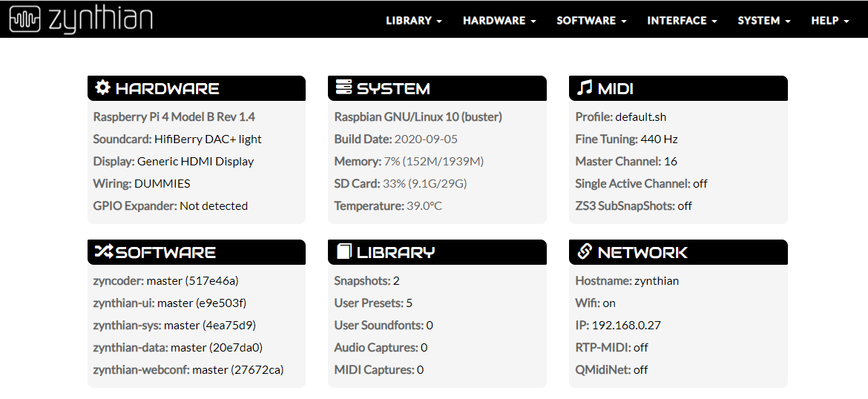The image size is (868, 399).
Task: Click the MIDI panel header title
Action: [x=615, y=88]
